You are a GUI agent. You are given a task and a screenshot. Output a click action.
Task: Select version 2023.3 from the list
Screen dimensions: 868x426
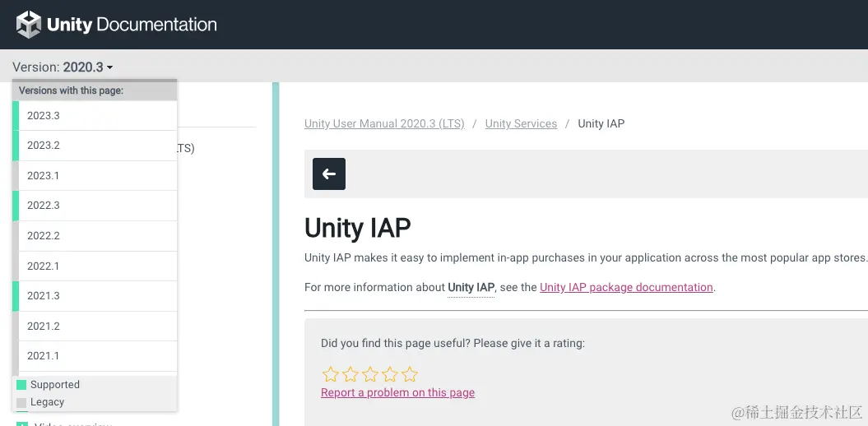(95, 116)
